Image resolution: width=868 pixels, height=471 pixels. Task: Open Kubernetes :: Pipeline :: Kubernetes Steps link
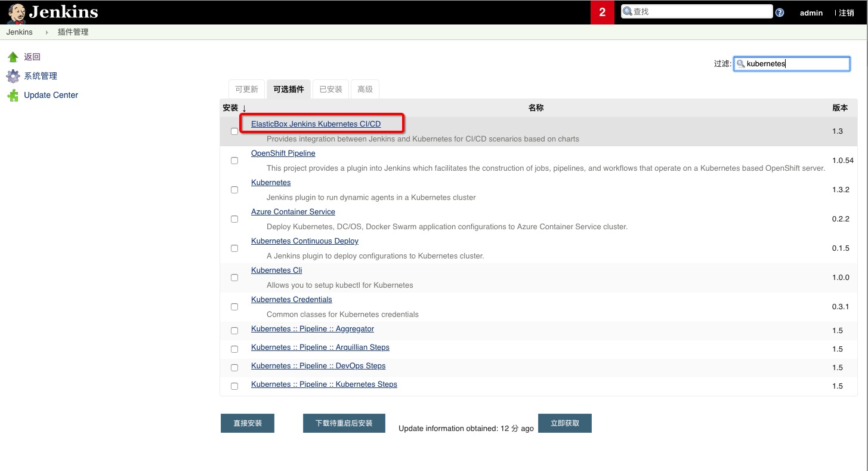(324, 384)
